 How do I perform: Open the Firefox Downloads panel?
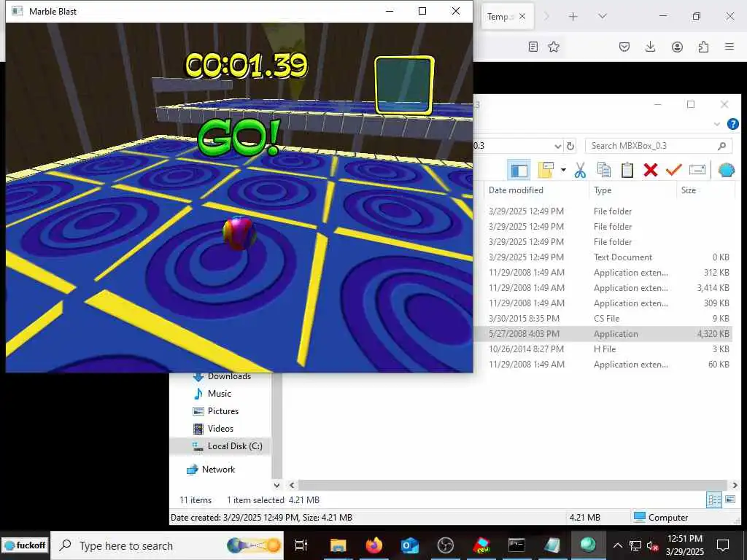650,47
